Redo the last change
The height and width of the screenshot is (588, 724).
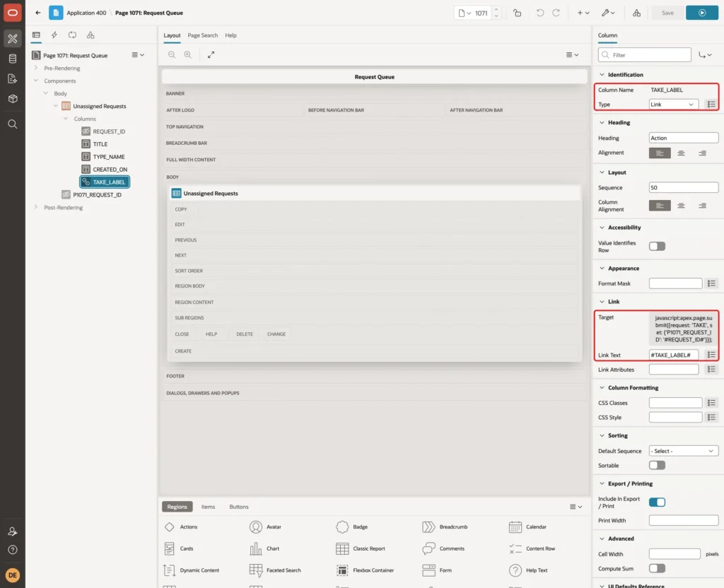(x=556, y=13)
